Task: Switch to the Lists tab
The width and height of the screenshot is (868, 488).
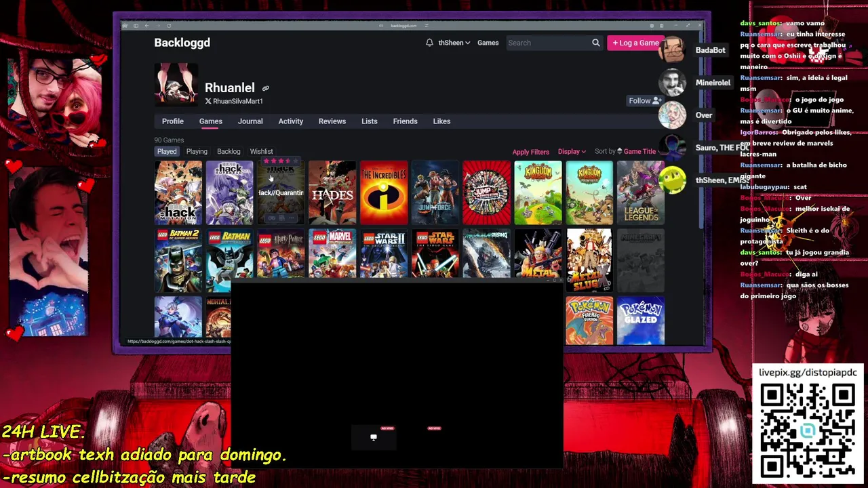Action: tap(370, 121)
